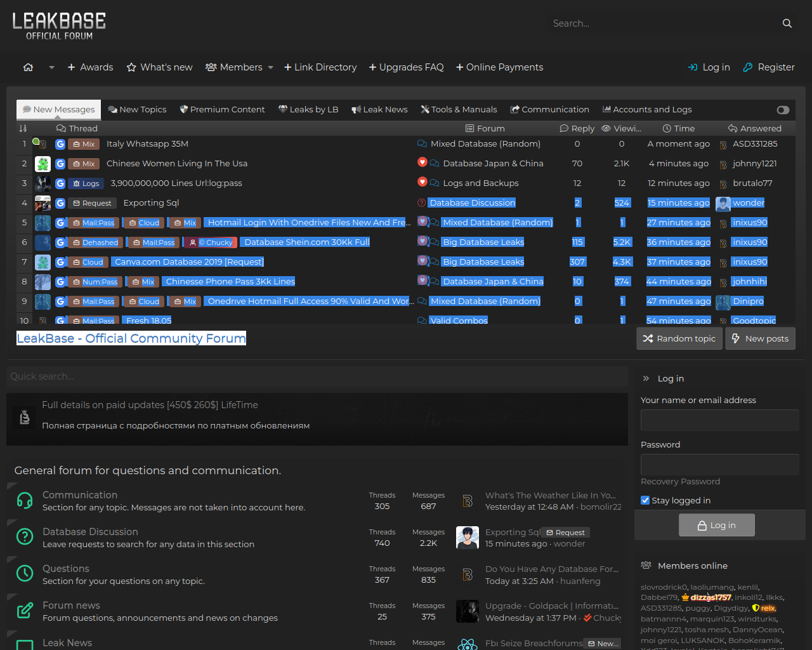The height and width of the screenshot is (650, 812).
Task: Click the members icon beside Members online
Action: 646,565
